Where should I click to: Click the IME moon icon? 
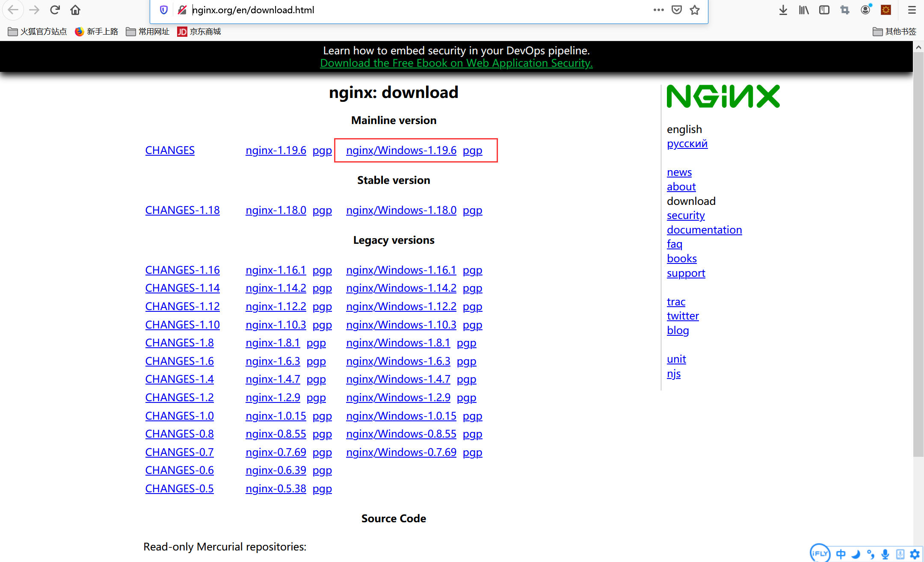click(856, 554)
